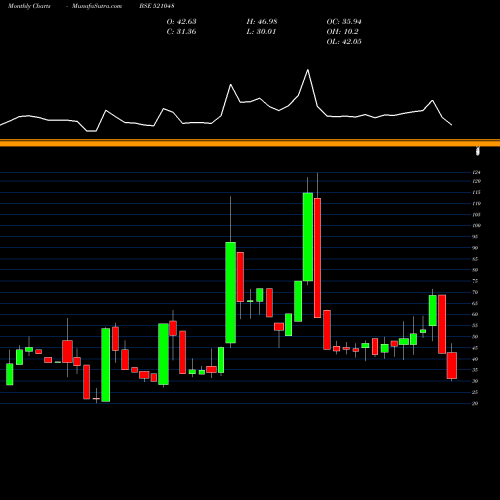500x500 pixels.
Task: Click the final red candle closing near 31
Action: [452, 365]
